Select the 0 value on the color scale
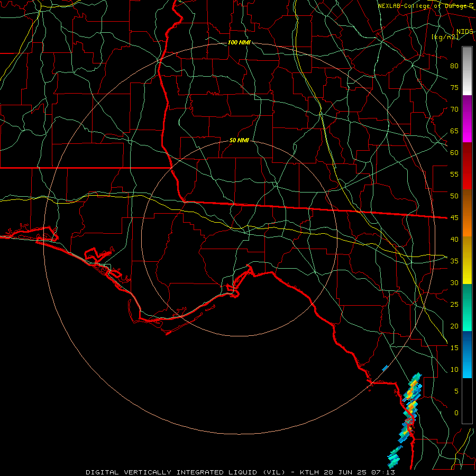Image resolution: width=476 pixels, height=476 pixels. pyautogui.click(x=456, y=413)
